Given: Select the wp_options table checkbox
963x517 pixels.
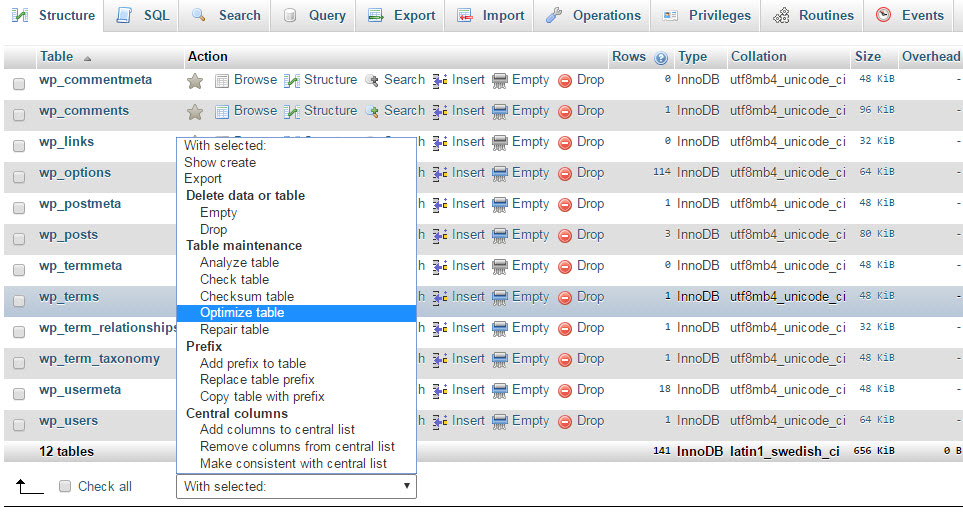Looking at the screenshot, I should 19,177.
